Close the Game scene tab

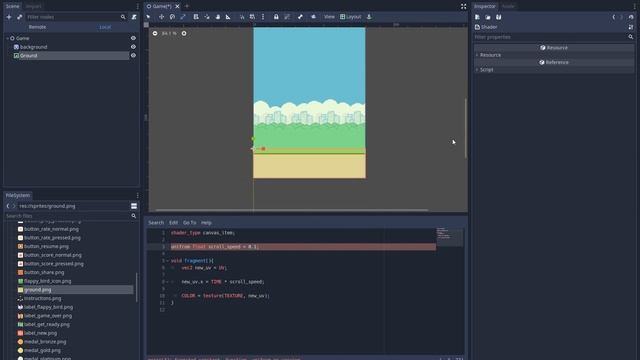[x=177, y=6]
